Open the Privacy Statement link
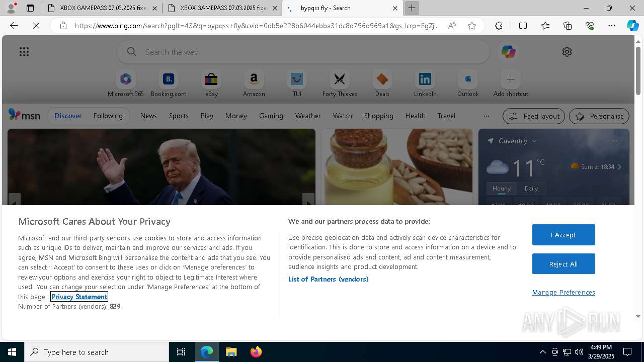The width and height of the screenshot is (644, 362). pyautogui.click(x=79, y=297)
